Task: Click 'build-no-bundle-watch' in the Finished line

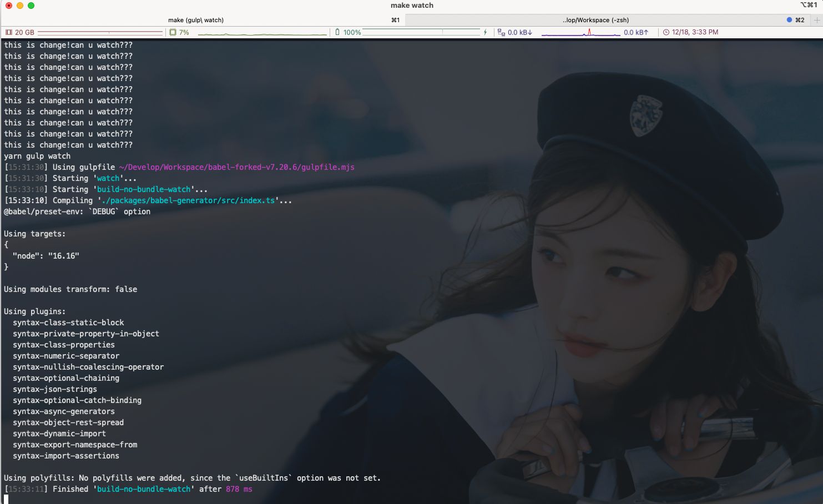Action: point(144,489)
